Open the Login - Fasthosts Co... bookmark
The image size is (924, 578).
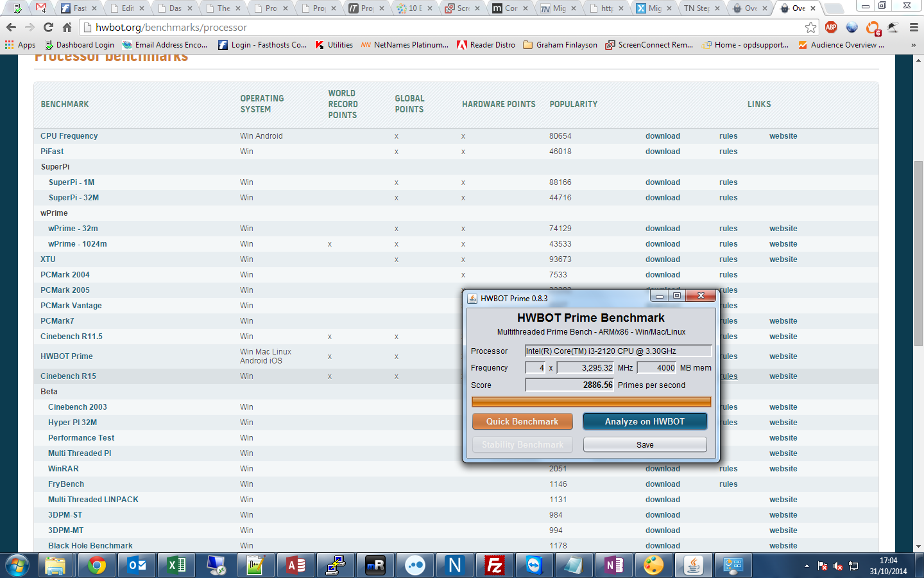coord(262,45)
